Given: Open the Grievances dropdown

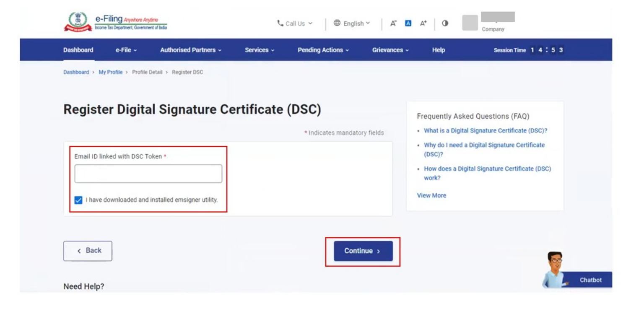Looking at the screenshot, I should [390, 49].
